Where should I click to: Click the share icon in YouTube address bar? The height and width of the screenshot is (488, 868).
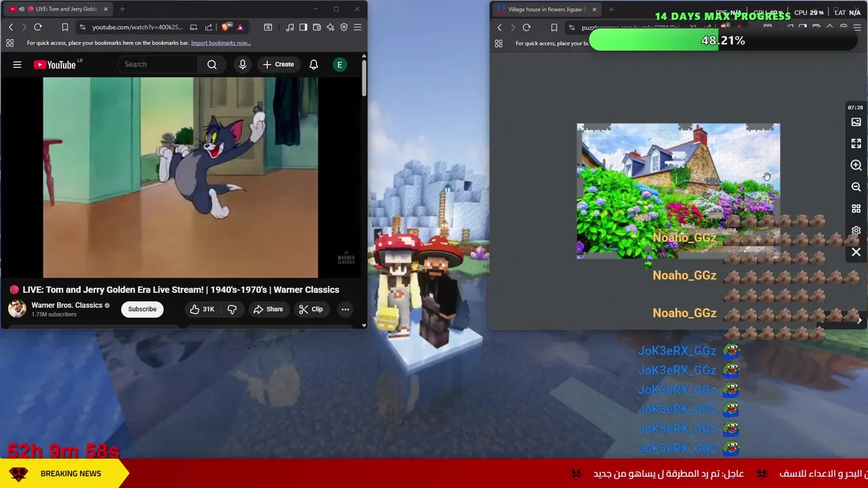point(209,27)
